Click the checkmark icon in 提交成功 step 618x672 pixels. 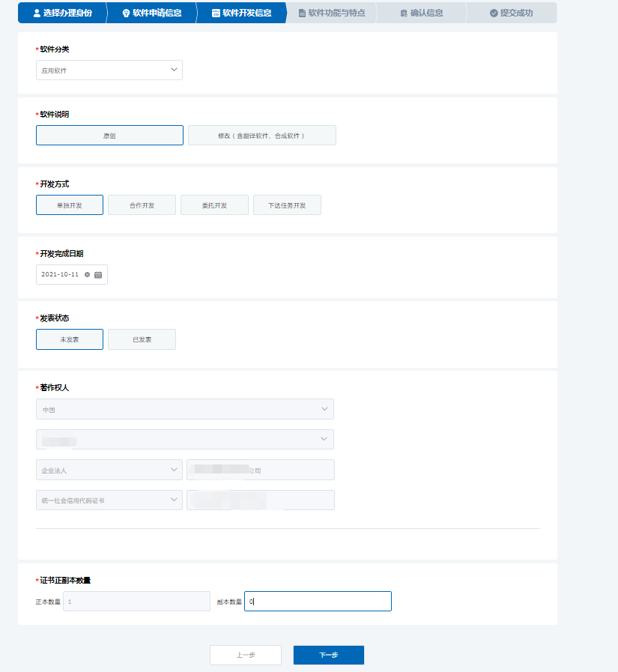tap(494, 13)
